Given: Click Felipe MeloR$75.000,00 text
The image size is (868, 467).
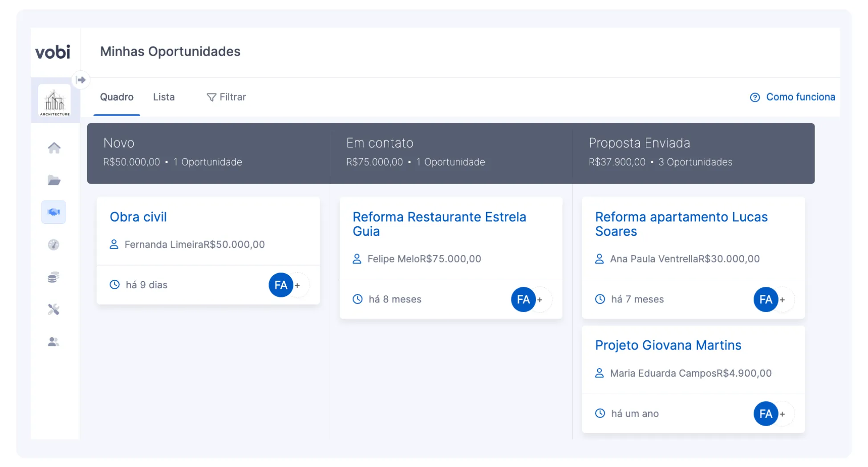Looking at the screenshot, I should tap(424, 259).
